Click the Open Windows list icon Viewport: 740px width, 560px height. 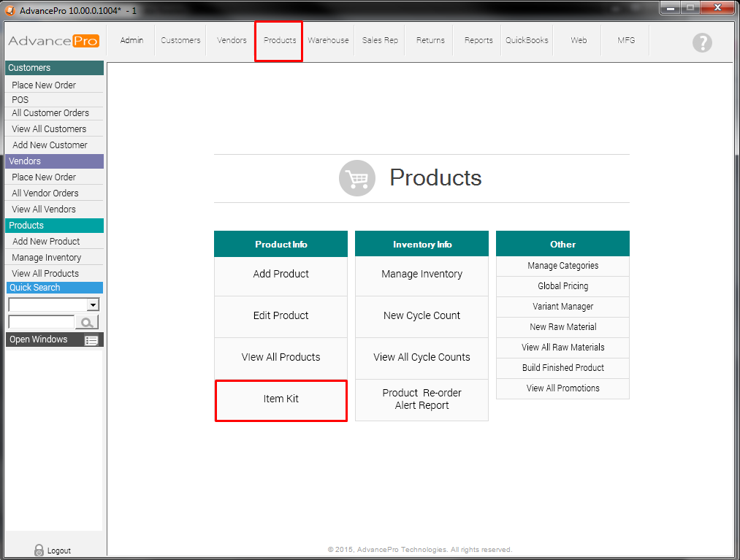click(x=91, y=340)
